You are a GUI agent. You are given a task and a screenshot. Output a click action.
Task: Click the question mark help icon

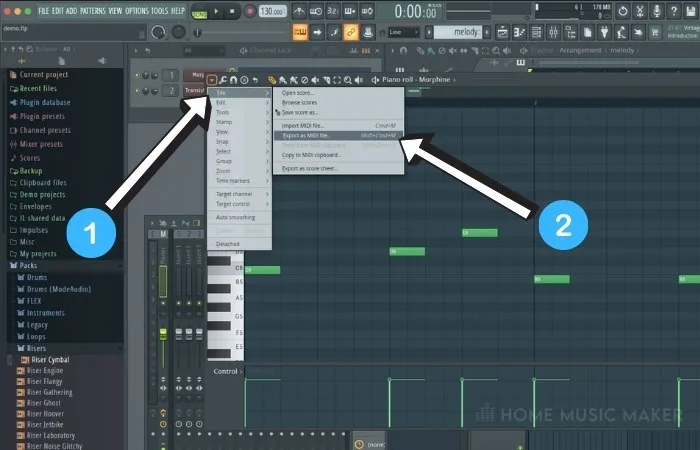[x=674, y=11]
